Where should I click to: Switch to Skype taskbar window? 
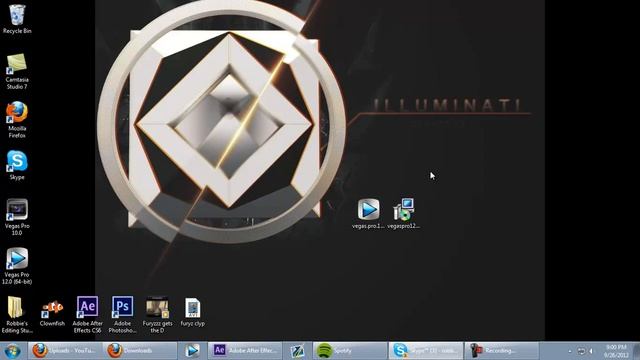[x=425, y=351]
